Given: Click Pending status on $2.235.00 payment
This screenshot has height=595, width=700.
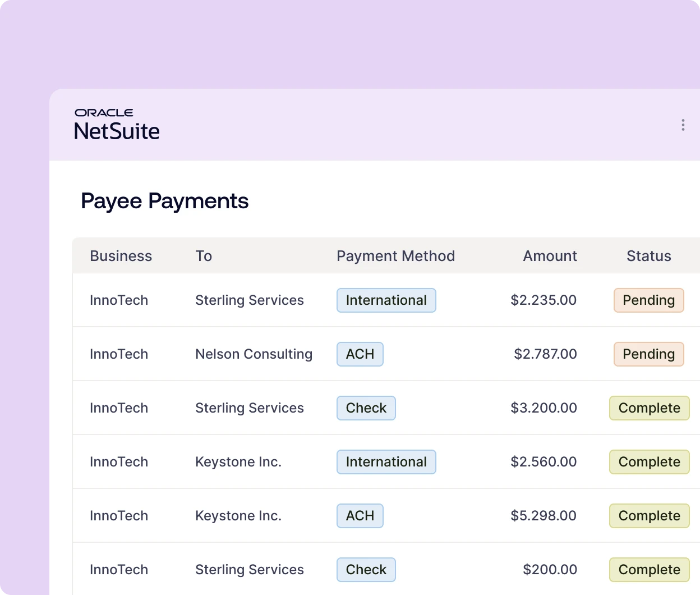Looking at the screenshot, I should tap(648, 300).
